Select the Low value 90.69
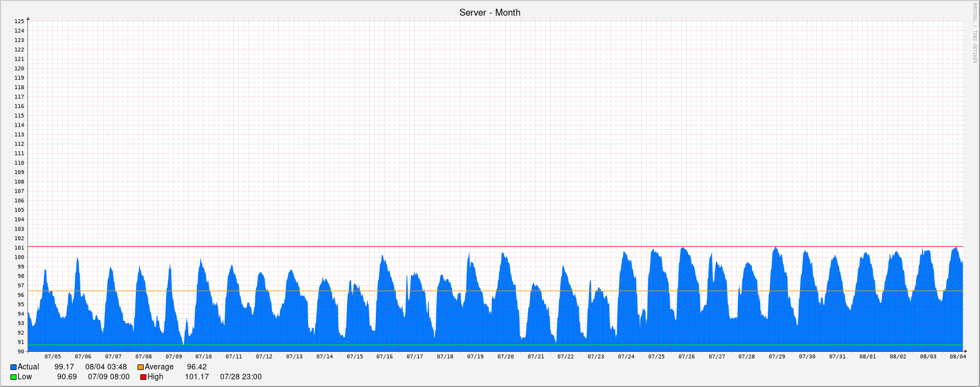Image resolution: width=980 pixels, height=387 pixels. tap(67, 377)
